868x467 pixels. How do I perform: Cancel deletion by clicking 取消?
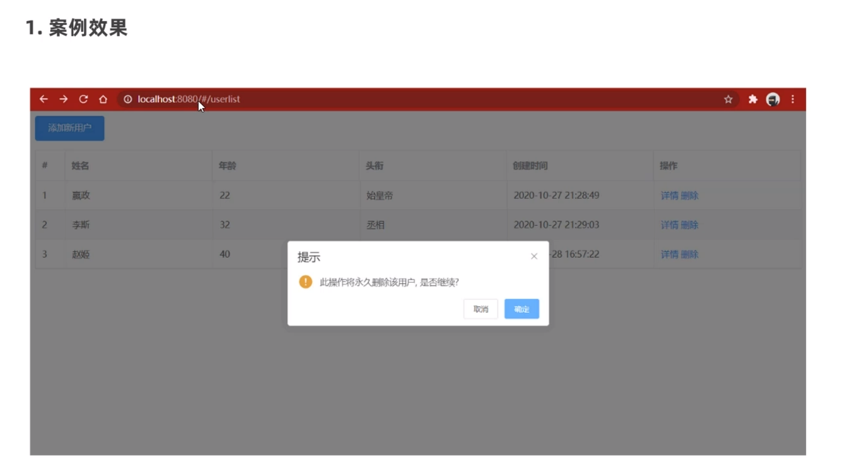480,309
